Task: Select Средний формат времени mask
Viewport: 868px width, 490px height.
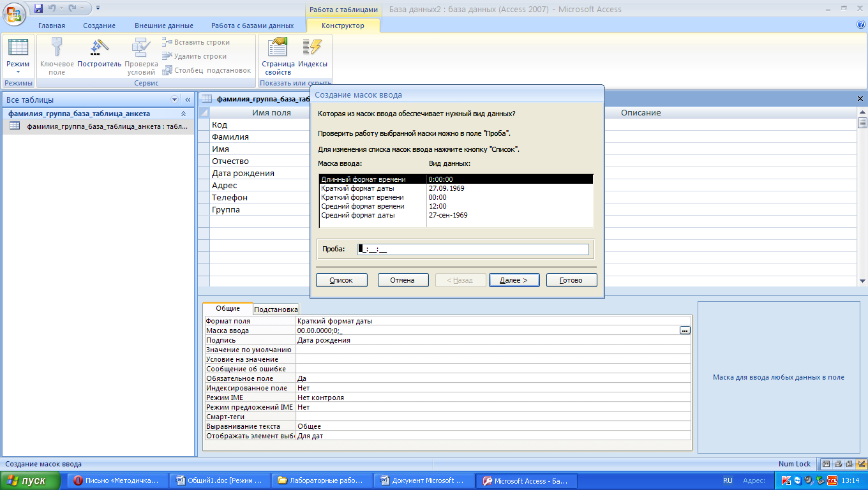Action: point(456,206)
